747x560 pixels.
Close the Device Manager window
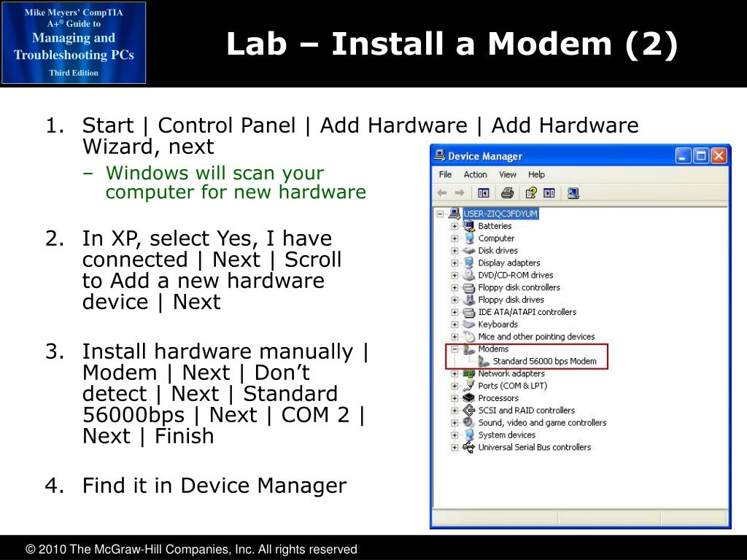pyautogui.click(x=719, y=156)
